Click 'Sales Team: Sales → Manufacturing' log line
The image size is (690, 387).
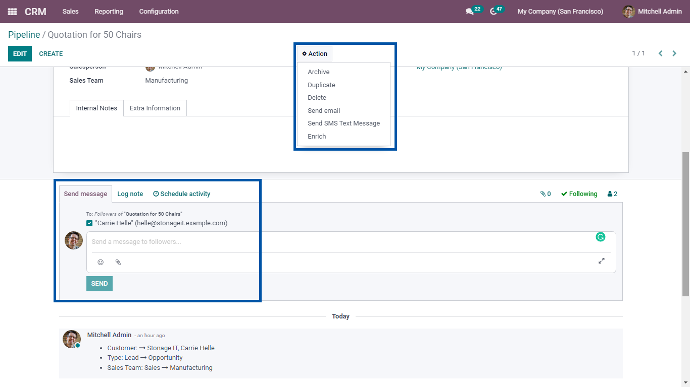coord(160,368)
